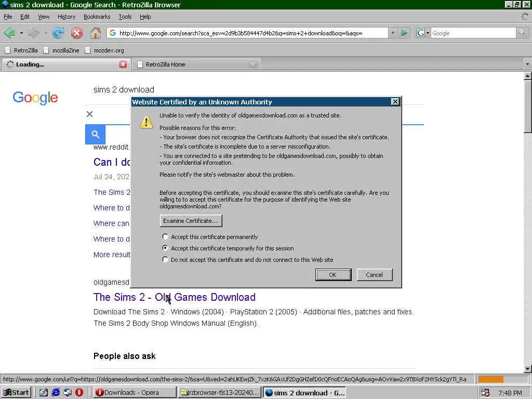Open the History menu

pyautogui.click(x=66, y=17)
